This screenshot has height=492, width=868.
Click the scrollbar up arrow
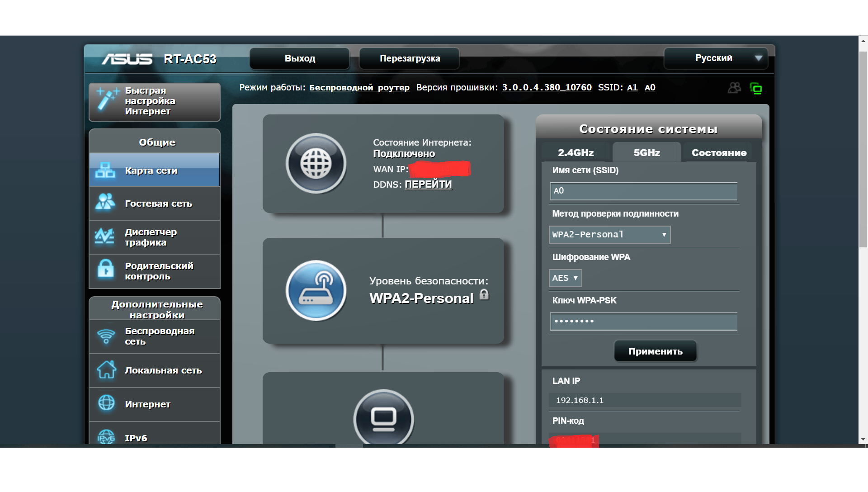tap(863, 41)
